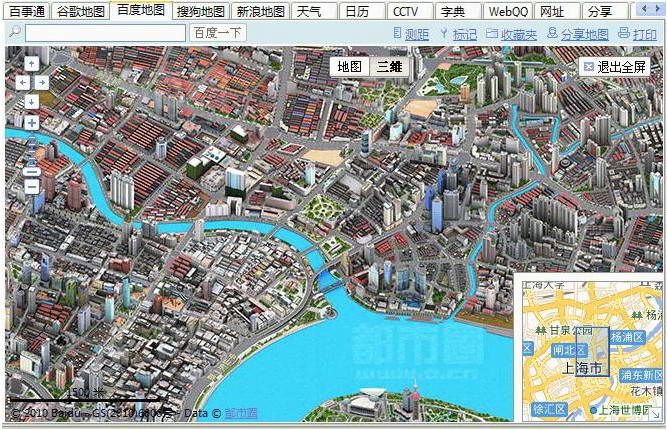The image size is (667, 430).
Task: Click 杨浦区 label in the overview map
Action: (x=628, y=337)
